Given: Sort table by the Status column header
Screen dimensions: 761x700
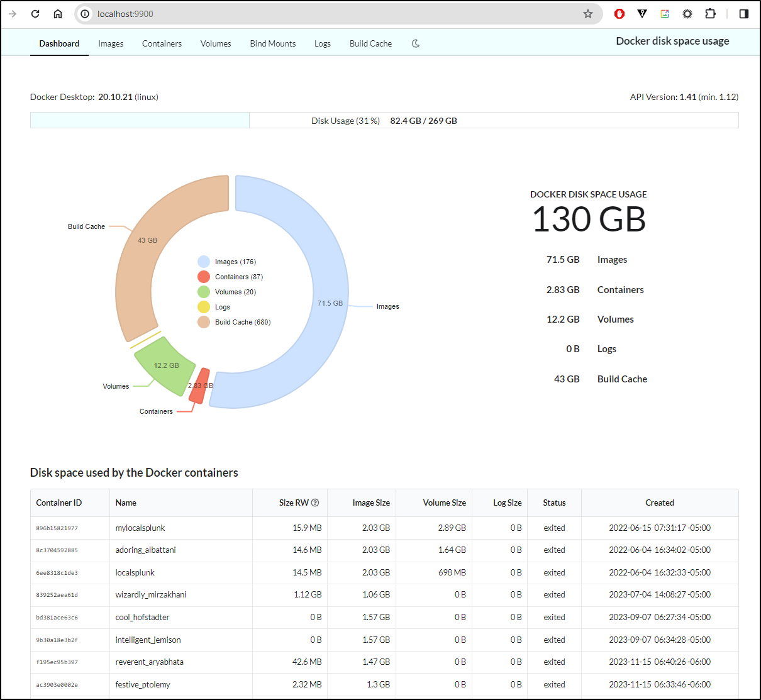Looking at the screenshot, I should (555, 503).
